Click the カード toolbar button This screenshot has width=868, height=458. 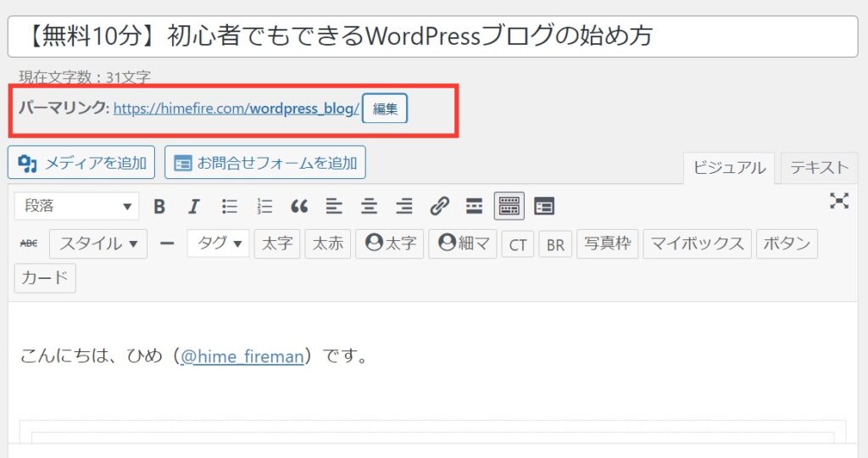pos(45,278)
